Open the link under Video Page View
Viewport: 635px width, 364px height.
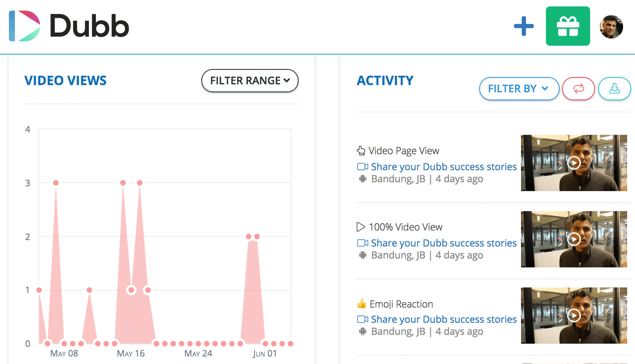click(443, 167)
